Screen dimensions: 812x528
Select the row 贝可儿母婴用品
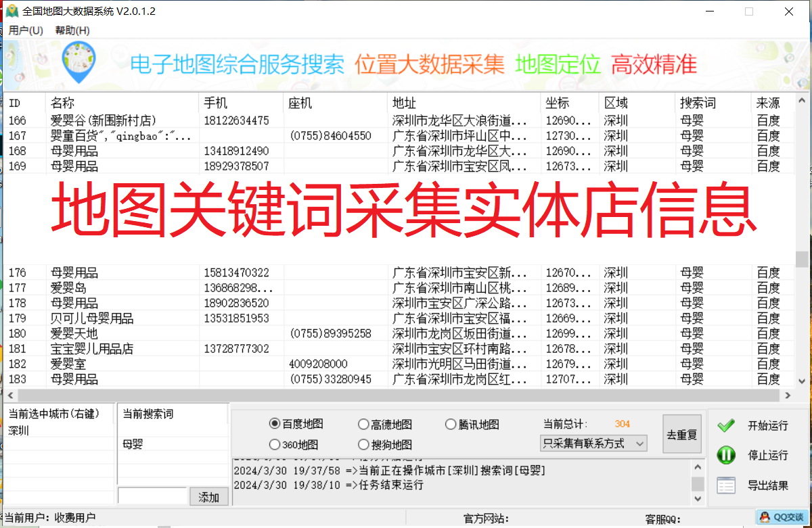point(399,318)
